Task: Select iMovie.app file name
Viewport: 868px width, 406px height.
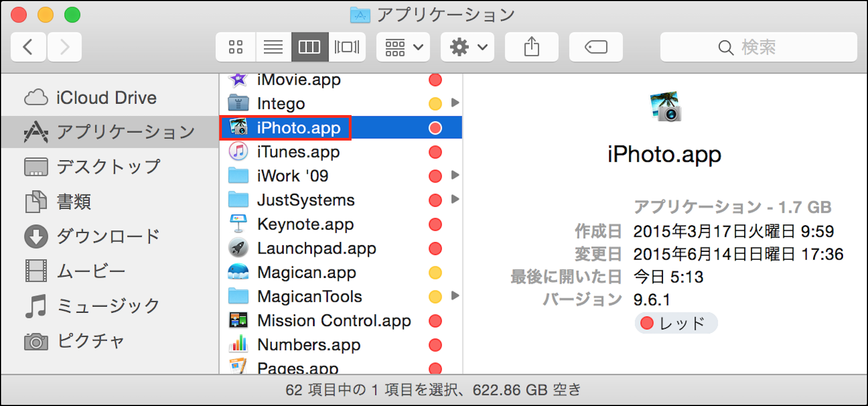Action: [299, 80]
